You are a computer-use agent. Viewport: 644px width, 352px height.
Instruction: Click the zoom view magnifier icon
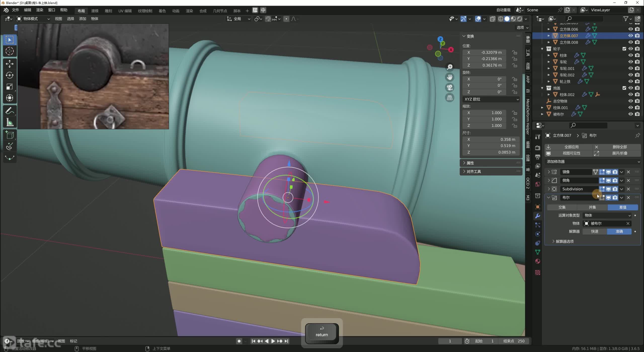[450, 67]
